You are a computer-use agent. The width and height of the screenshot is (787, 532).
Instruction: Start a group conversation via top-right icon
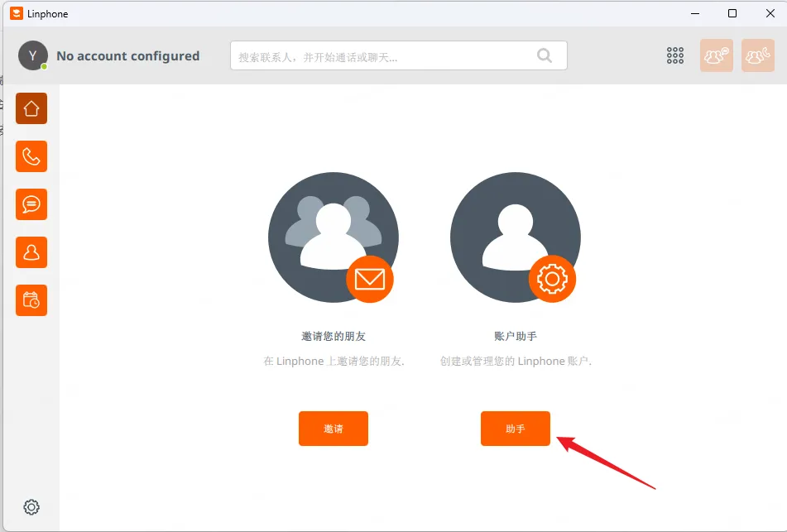point(716,55)
